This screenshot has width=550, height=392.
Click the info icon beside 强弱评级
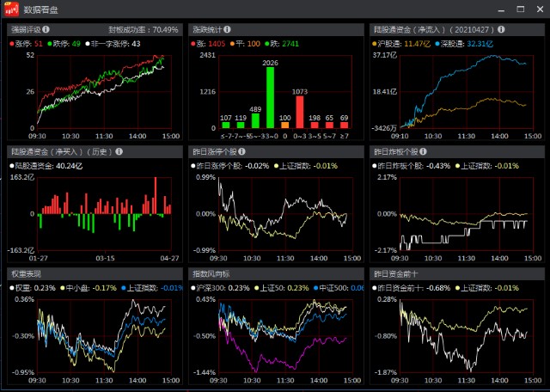click(46, 29)
